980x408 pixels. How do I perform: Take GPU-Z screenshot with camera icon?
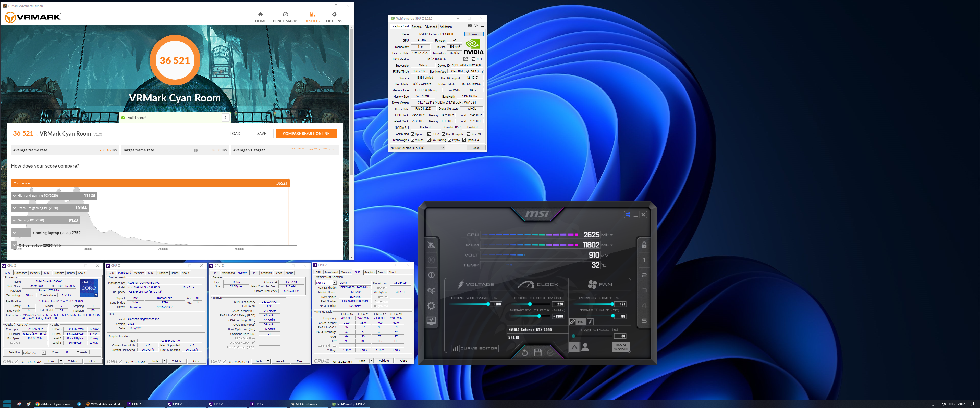click(470, 25)
